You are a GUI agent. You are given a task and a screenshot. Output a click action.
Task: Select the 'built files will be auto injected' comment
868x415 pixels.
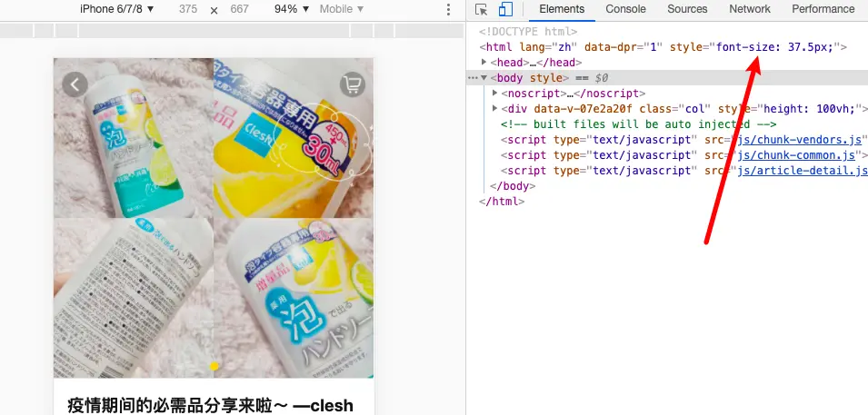pyautogui.click(x=639, y=124)
